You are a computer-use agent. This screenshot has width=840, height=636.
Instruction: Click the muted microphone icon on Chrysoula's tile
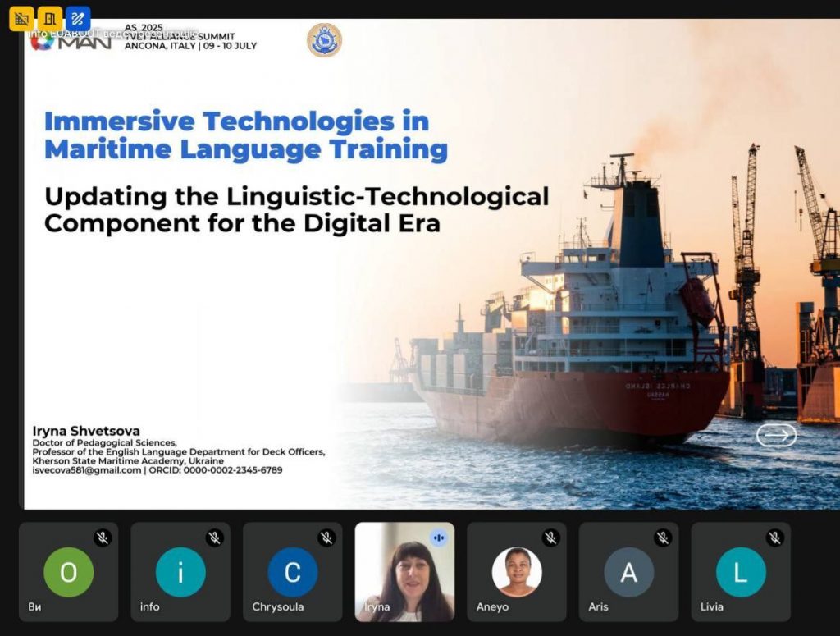(326, 538)
